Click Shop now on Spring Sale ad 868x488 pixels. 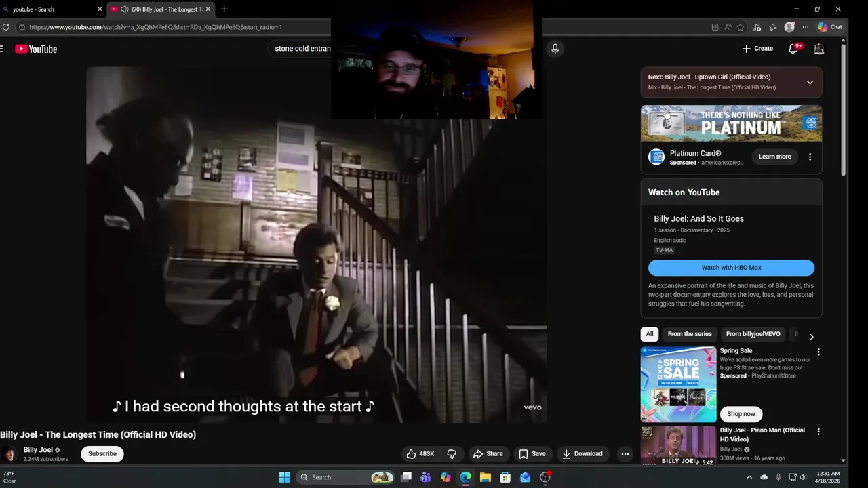click(x=741, y=414)
